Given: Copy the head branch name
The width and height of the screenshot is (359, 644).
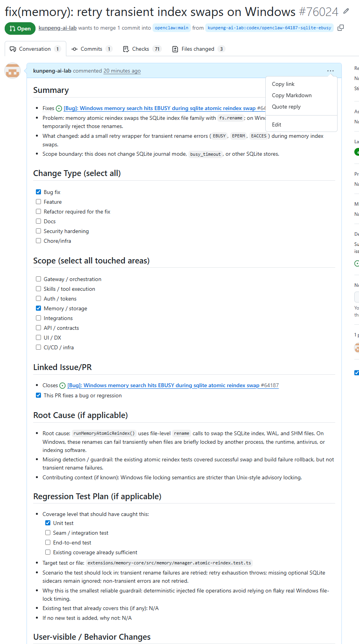Looking at the screenshot, I should 341,28.
